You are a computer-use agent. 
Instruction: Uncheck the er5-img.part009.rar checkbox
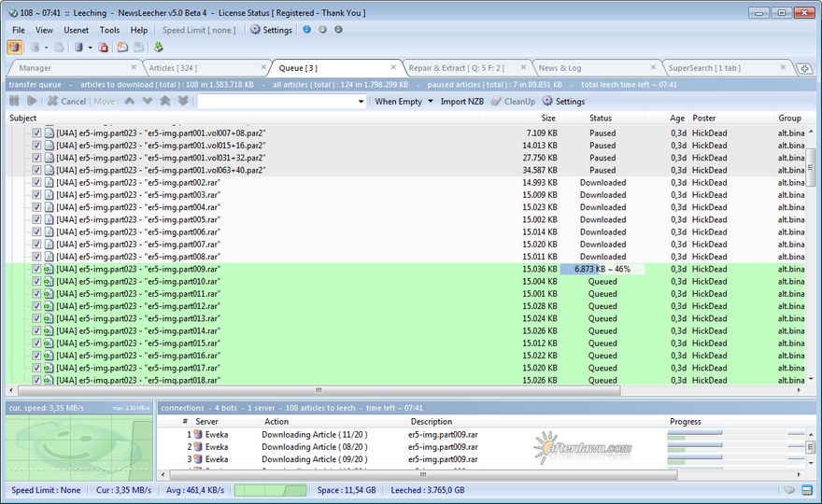point(36,269)
